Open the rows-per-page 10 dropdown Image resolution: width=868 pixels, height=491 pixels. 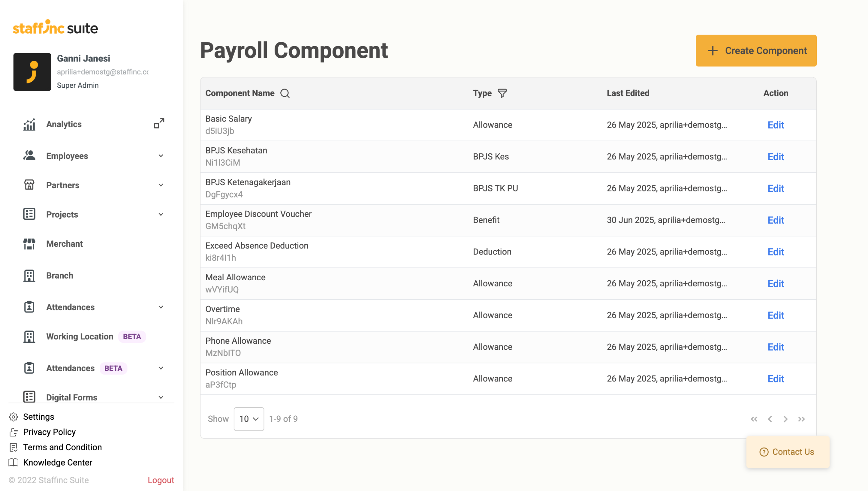pos(249,419)
